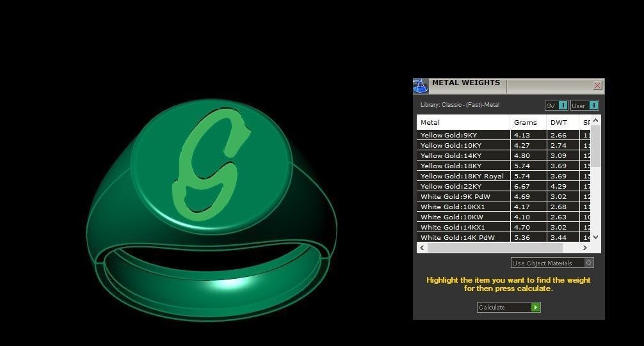This screenshot has height=346, width=644.
Task: Close the Metal Weights panel
Action: pyautogui.click(x=598, y=85)
